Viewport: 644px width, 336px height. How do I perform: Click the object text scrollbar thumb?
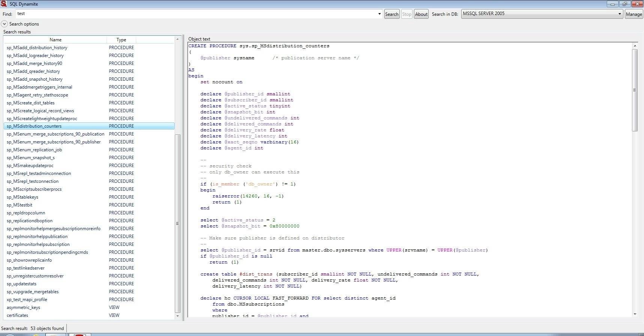pyautogui.click(x=635, y=90)
